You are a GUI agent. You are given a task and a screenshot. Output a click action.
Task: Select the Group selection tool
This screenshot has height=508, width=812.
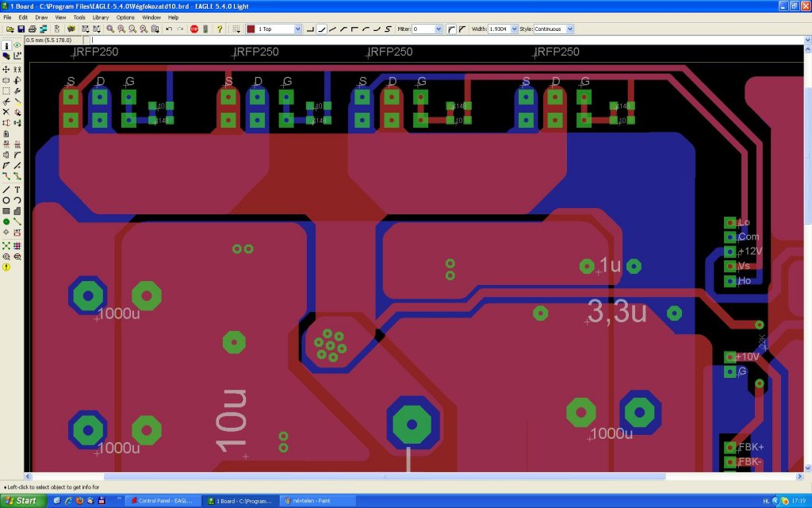click(x=6, y=90)
